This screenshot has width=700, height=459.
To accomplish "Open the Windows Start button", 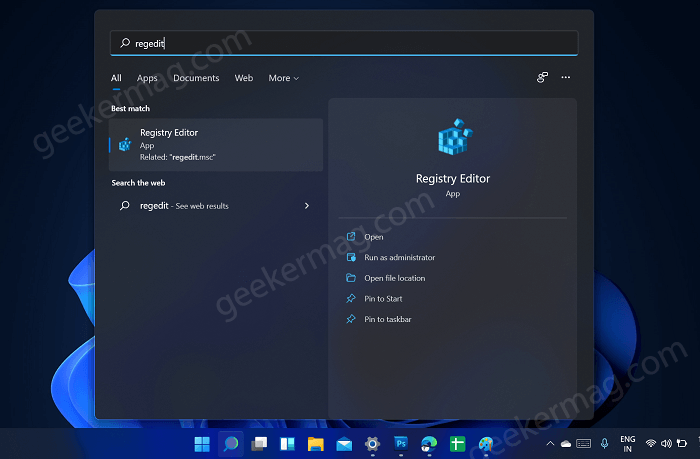I will click(202, 444).
